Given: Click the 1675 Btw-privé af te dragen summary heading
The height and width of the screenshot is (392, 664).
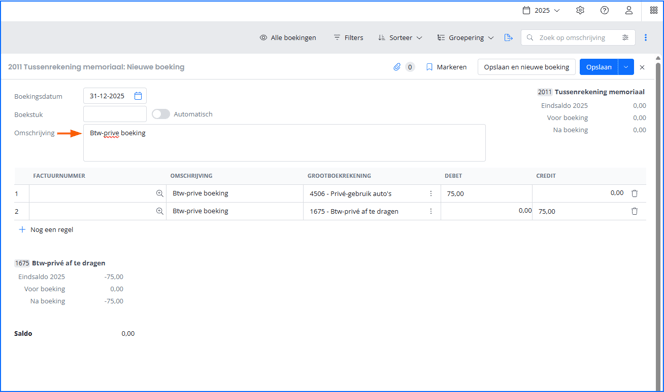Looking at the screenshot, I should click(60, 263).
